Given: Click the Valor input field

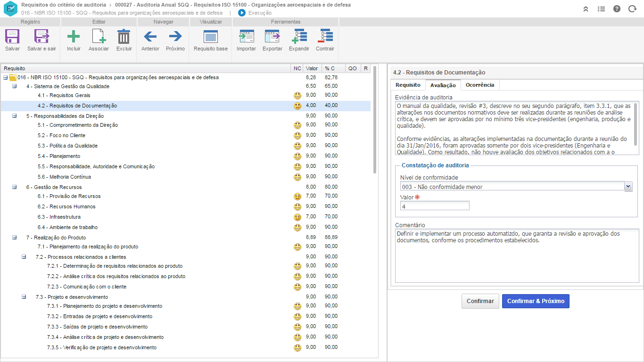Looking at the screenshot, I should tap(435, 206).
